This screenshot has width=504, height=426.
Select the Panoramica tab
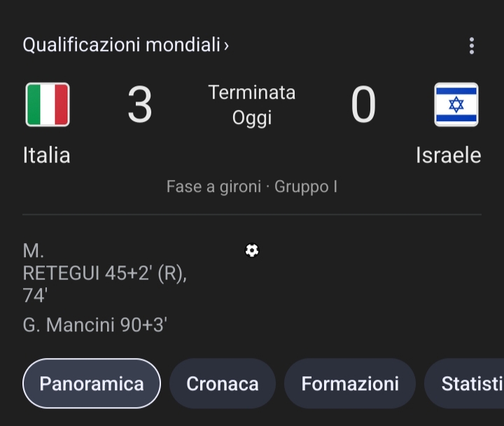coord(92,383)
